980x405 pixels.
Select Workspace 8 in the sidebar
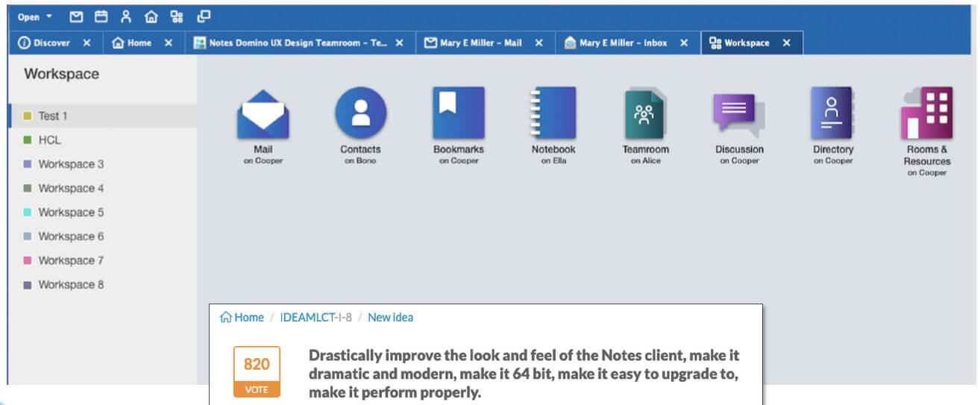pos(102,284)
